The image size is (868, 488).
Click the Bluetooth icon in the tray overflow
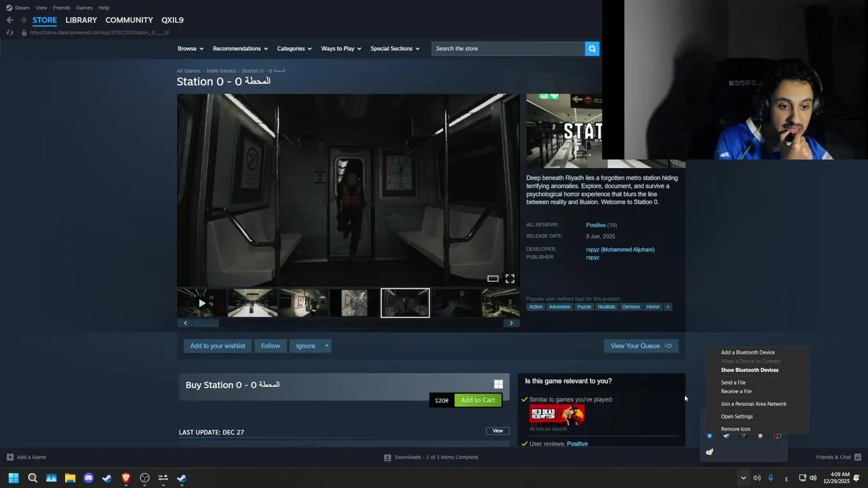(709, 436)
